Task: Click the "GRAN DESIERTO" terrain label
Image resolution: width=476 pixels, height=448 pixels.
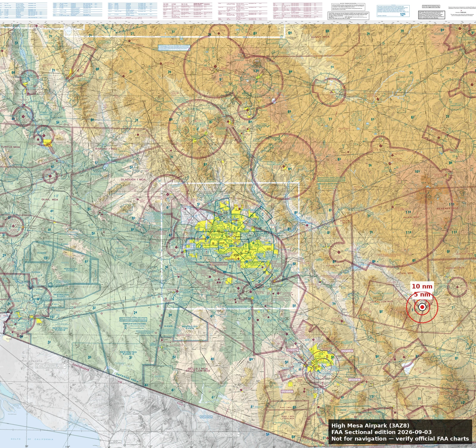Action: click(32, 360)
